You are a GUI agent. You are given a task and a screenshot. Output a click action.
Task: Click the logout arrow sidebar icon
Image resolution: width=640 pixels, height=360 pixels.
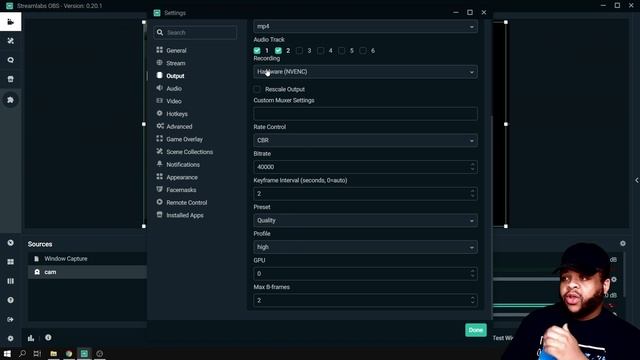(11, 319)
